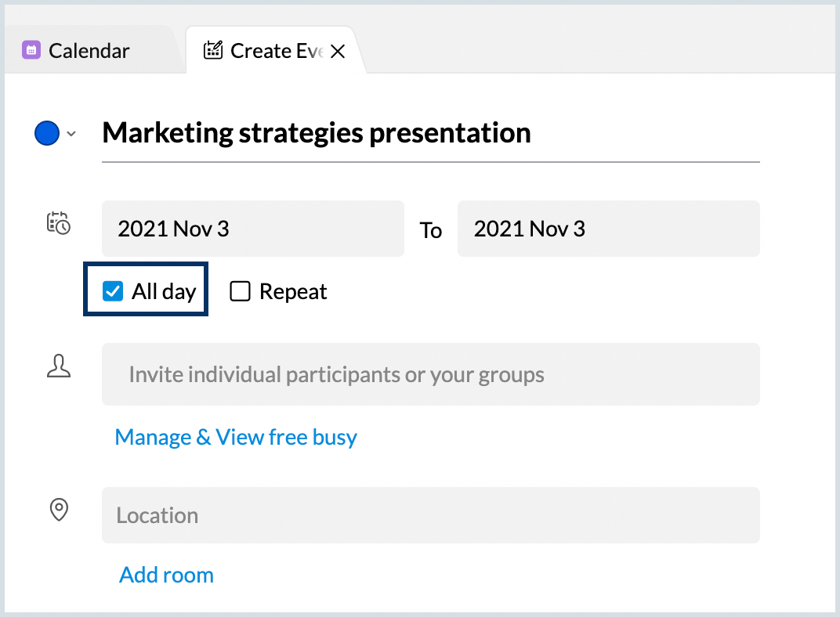
Task: Switch to the Calendar tab
Action: (89, 51)
